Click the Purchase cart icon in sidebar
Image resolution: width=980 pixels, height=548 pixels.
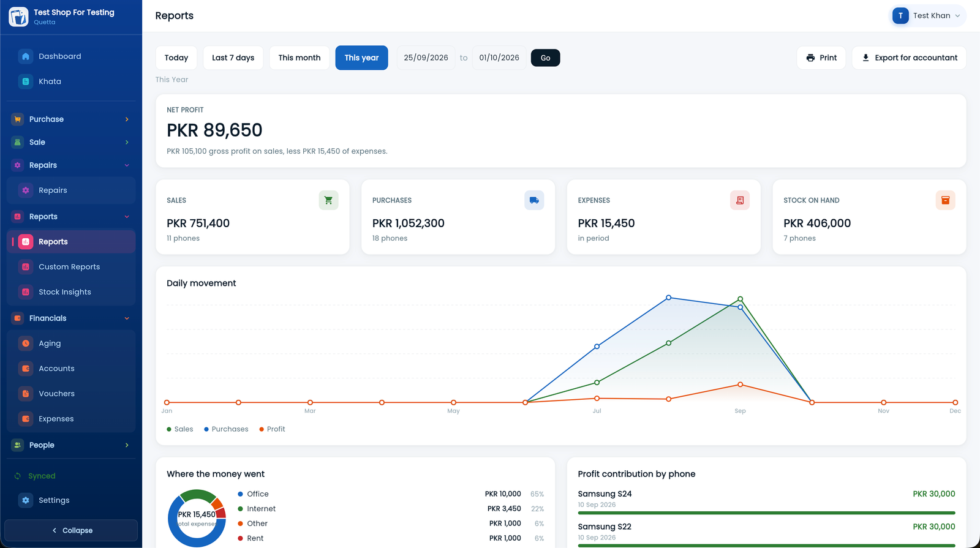[x=18, y=119]
